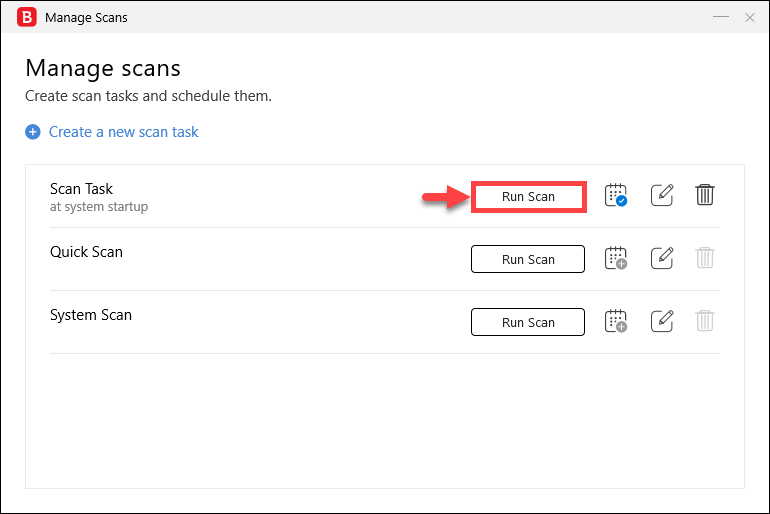770x514 pixels.
Task: Run the Quick Scan
Action: tap(528, 259)
